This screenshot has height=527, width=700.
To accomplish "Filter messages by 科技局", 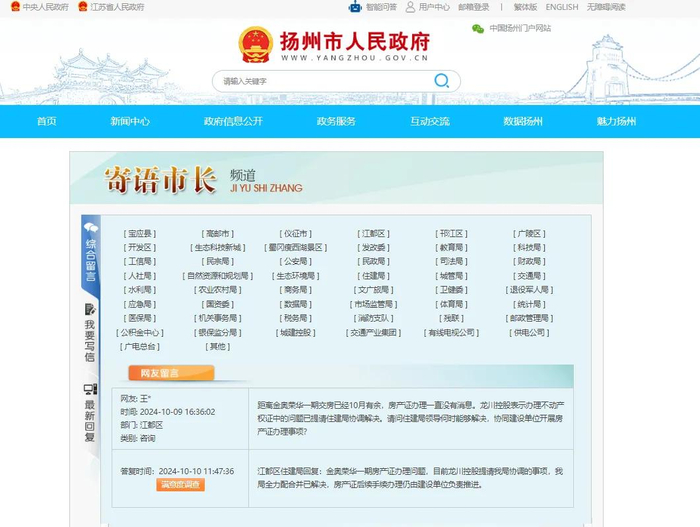I will [529, 247].
